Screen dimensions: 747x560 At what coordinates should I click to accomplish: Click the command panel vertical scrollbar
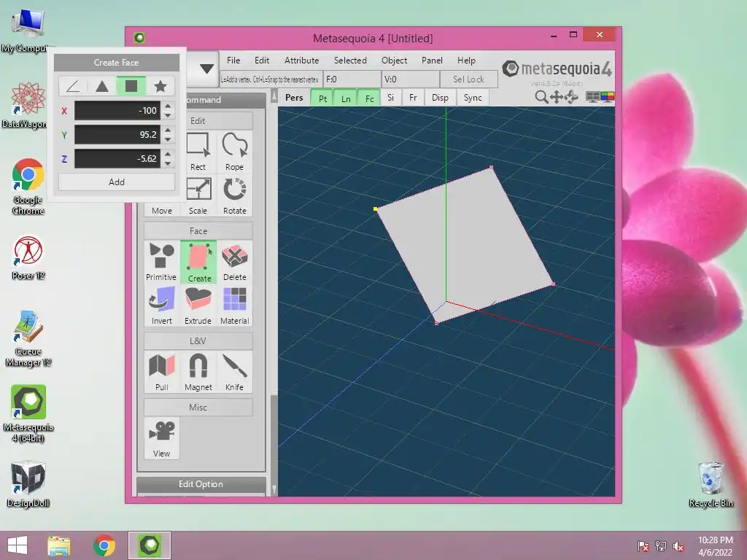(274, 292)
